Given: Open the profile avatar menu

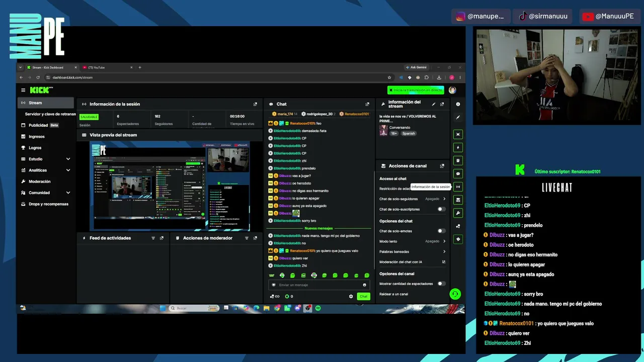Looking at the screenshot, I should 452,90.
